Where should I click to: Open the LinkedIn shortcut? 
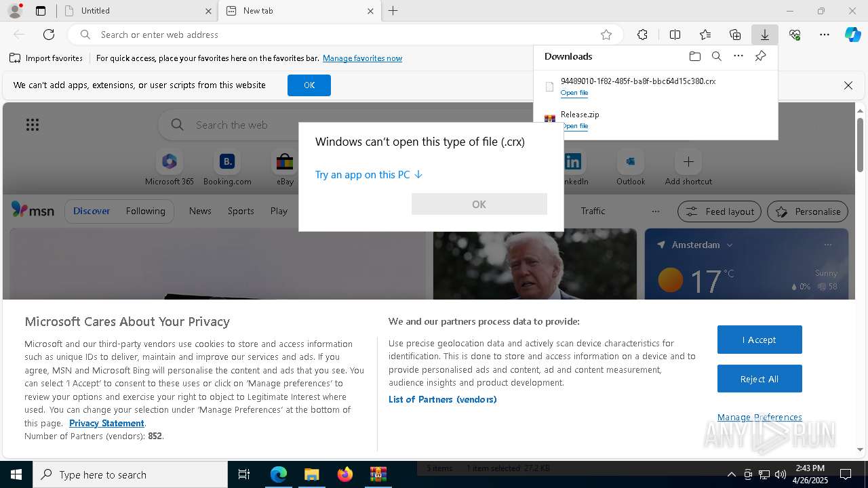[x=573, y=168]
